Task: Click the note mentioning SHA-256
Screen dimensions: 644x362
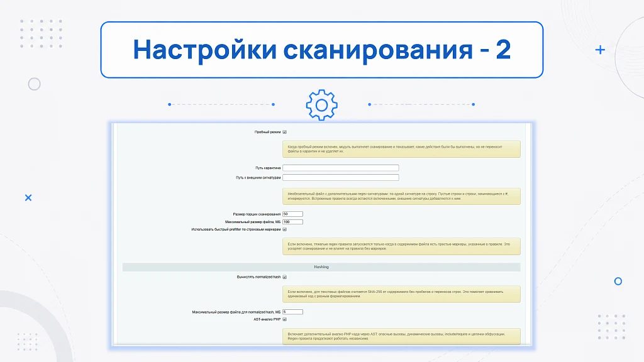Action: pos(401,294)
